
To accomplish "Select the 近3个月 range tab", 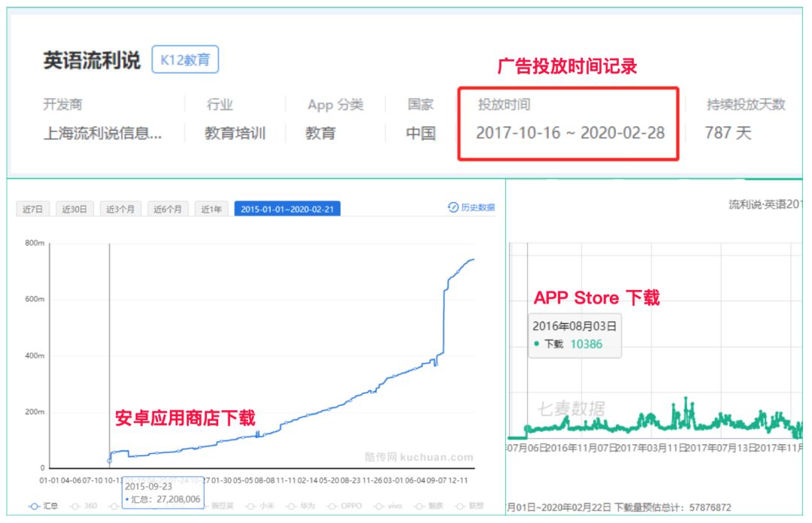I will [120, 209].
